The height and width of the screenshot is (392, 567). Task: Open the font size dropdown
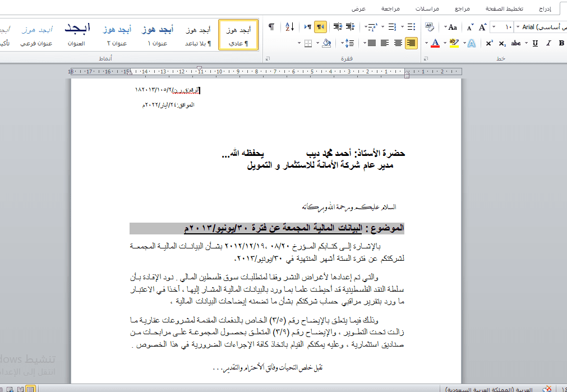click(x=494, y=27)
